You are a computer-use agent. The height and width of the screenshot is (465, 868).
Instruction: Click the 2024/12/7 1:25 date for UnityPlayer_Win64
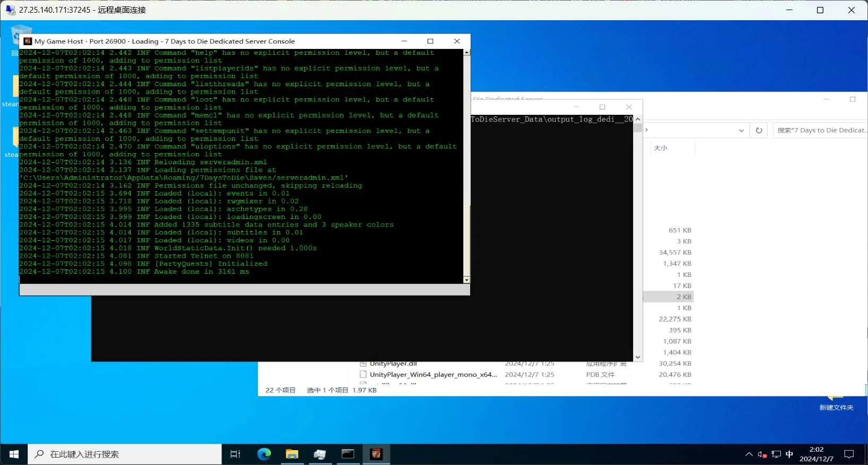[529, 375]
